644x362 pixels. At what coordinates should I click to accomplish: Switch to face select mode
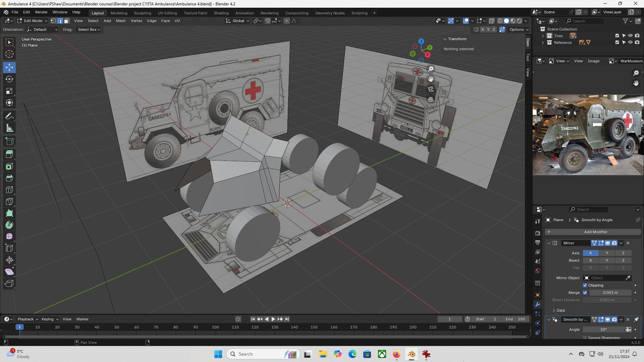click(66, 21)
